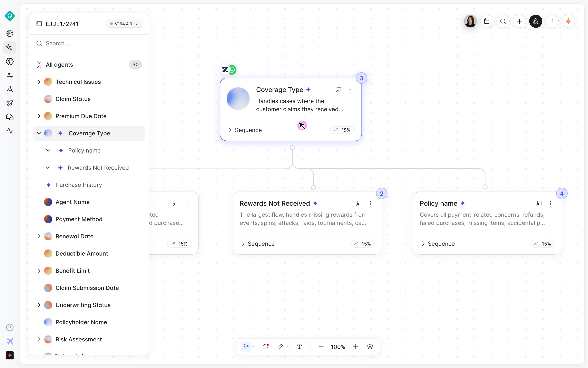Click the black rocket launch button
Viewport: 588px width, 368px height.
point(536,21)
